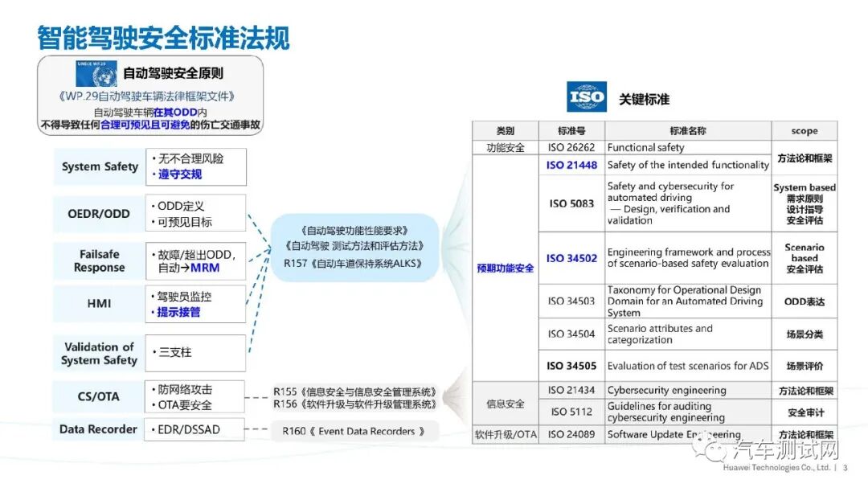Click the 自动驾驶安全原则 heading

[173, 73]
